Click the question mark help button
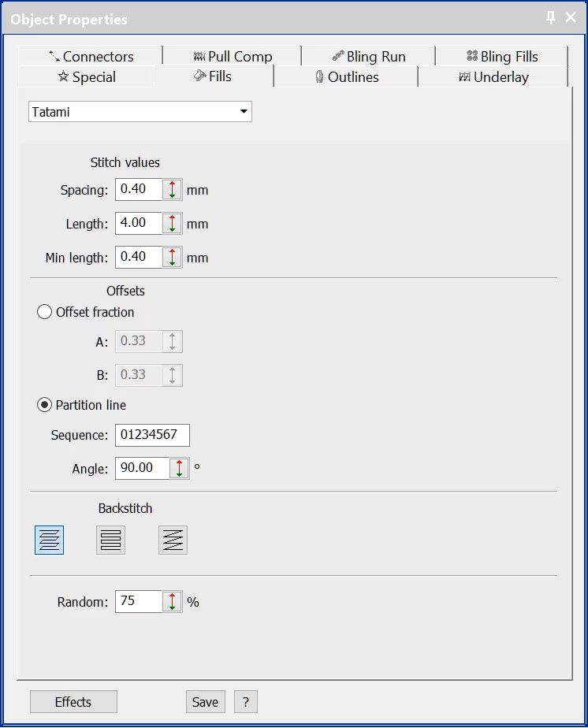This screenshot has height=728, width=588. tap(246, 702)
